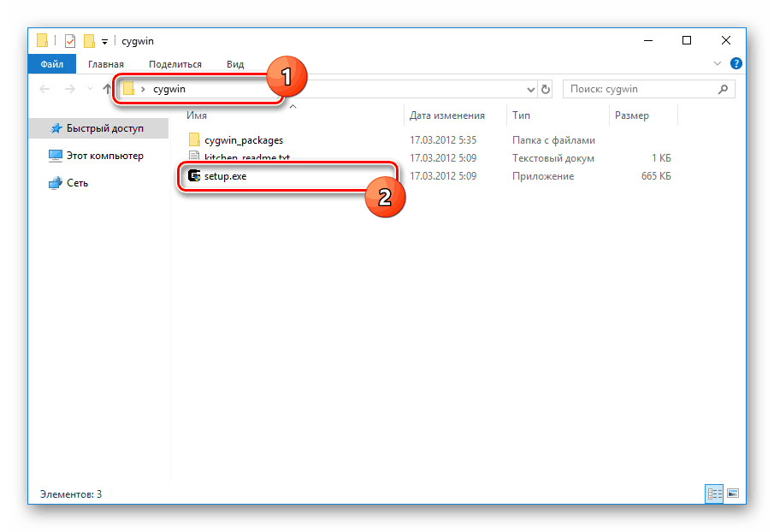Click the search magnifier icon
This screenshot has width=774, height=532.
tap(723, 89)
